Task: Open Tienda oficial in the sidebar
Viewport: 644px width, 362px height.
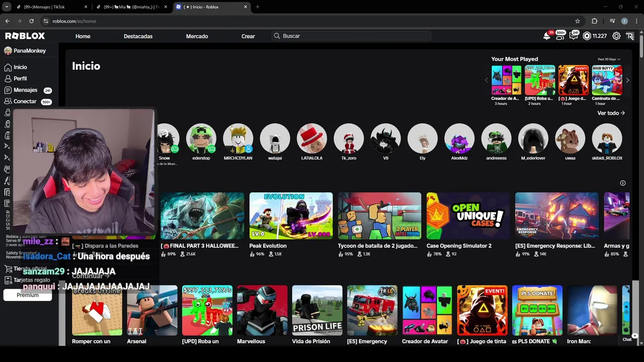Action: pos(25,268)
